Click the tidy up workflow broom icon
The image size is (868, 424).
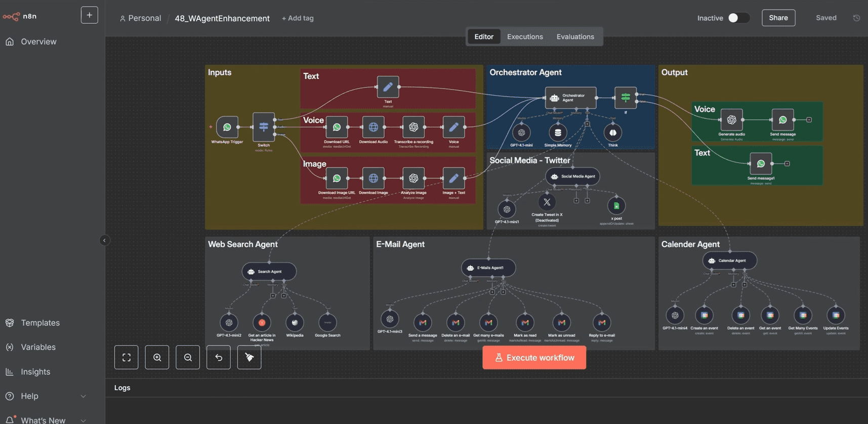(249, 357)
